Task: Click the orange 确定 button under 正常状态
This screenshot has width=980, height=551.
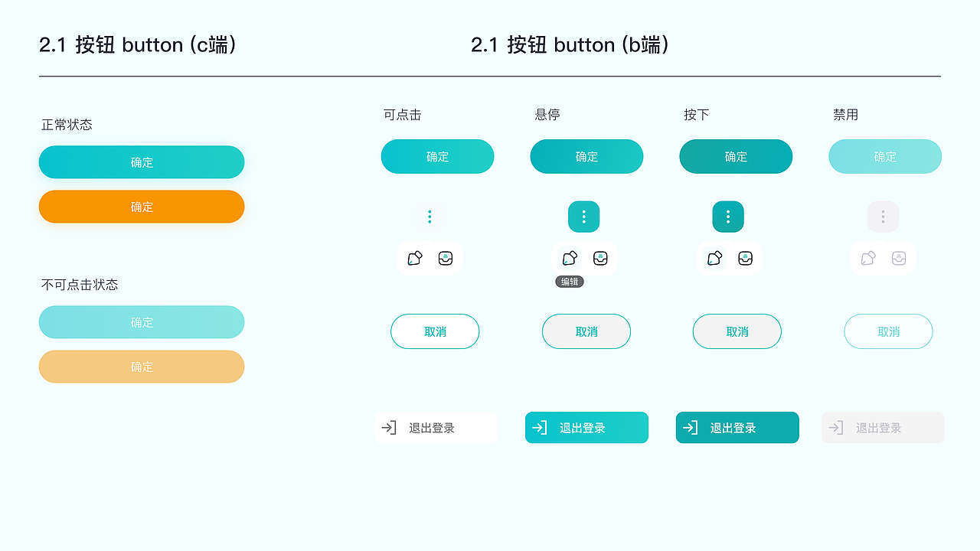Action: pyautogui.click(x=142, y=207)
